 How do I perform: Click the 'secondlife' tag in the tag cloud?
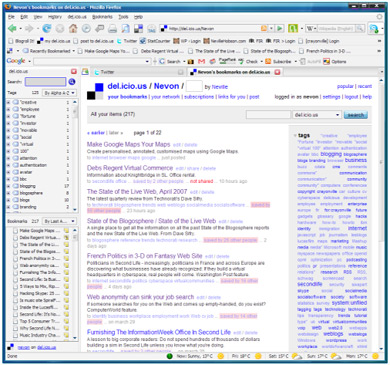coord(310,284)
